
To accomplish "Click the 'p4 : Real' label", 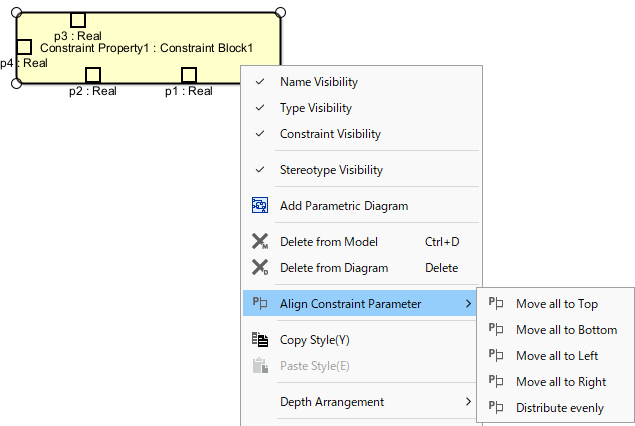I will coord(24,63).
